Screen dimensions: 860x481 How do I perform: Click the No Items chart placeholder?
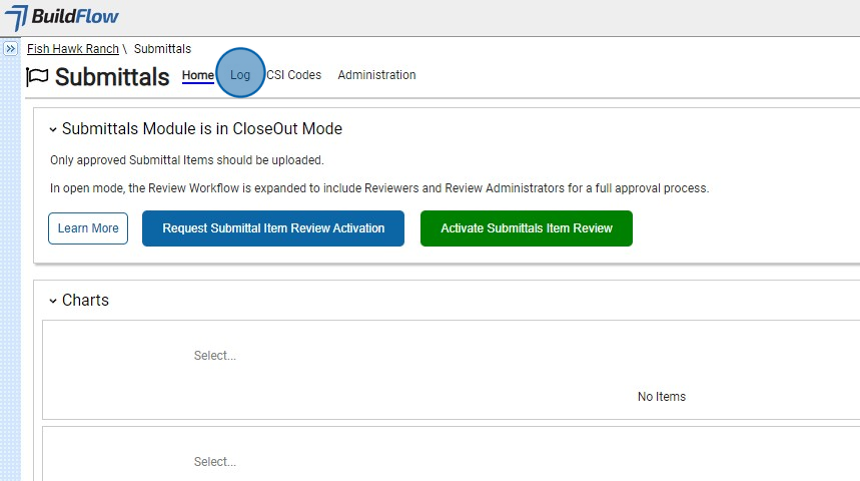tap(661, 397)
